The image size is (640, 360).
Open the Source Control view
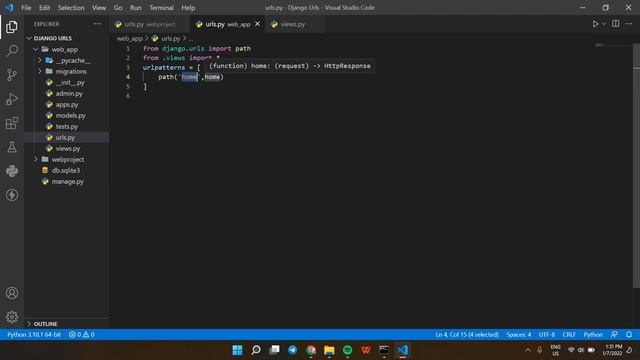[12, 75]
